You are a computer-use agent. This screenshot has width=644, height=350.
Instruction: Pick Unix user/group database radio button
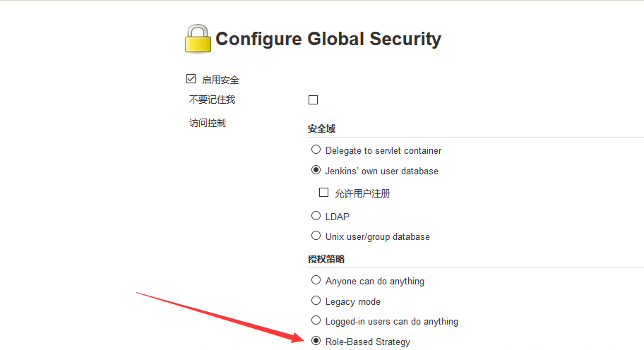316,236
